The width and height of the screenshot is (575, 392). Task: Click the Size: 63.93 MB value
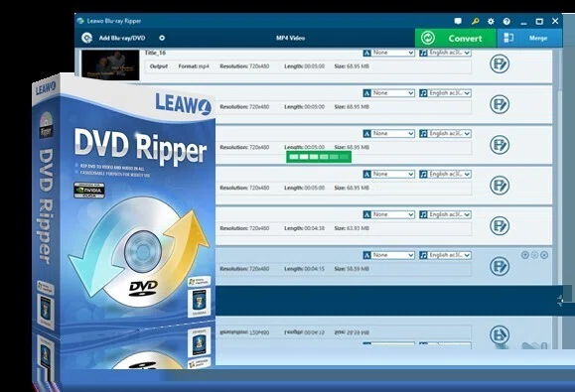[352, 228]
